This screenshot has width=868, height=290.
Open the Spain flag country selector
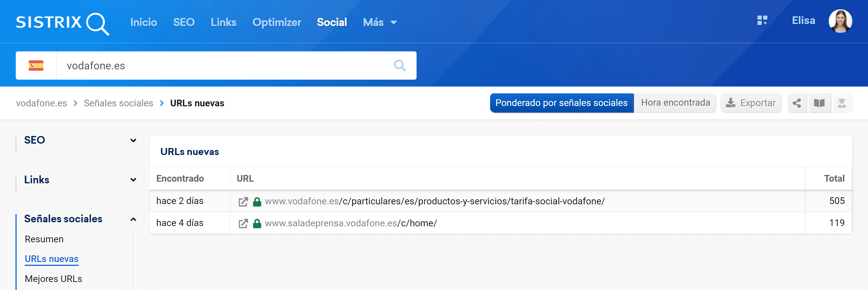(36, 66)
